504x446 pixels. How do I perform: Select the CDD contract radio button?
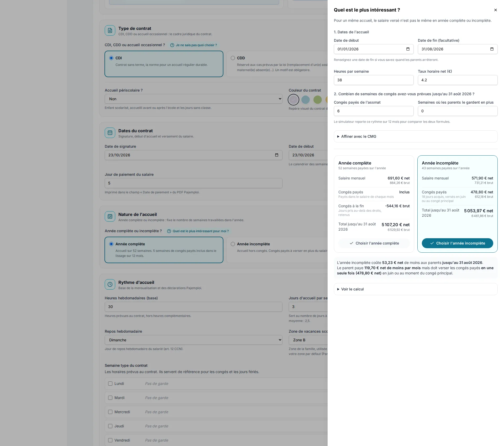coord(233,58)
